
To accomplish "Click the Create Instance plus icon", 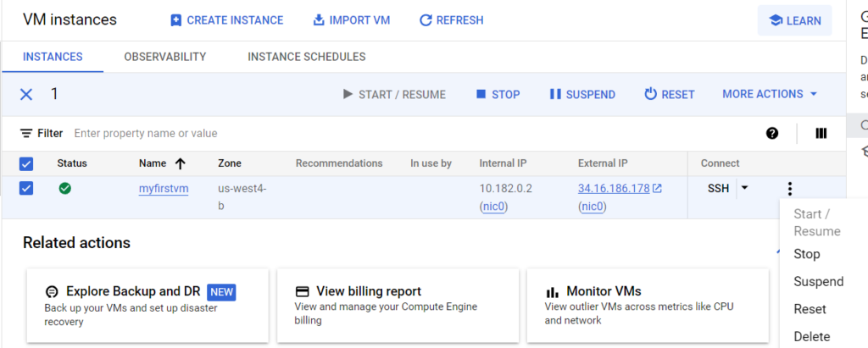I will coord(175,20).
